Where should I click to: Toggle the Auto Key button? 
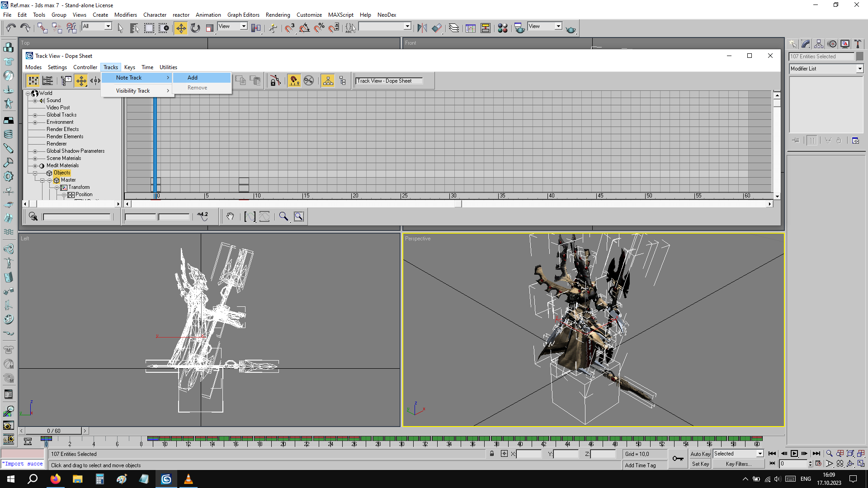700,454
